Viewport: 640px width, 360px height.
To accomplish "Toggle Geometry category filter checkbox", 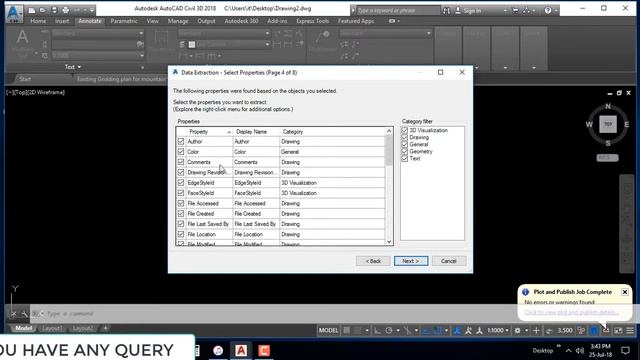I will [404, 151].
